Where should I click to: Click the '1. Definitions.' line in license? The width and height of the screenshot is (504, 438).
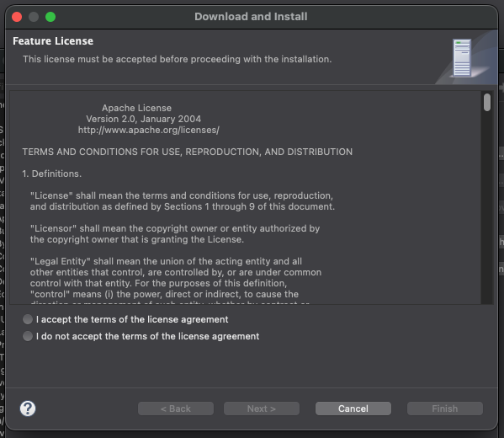[x=51, y=174]
